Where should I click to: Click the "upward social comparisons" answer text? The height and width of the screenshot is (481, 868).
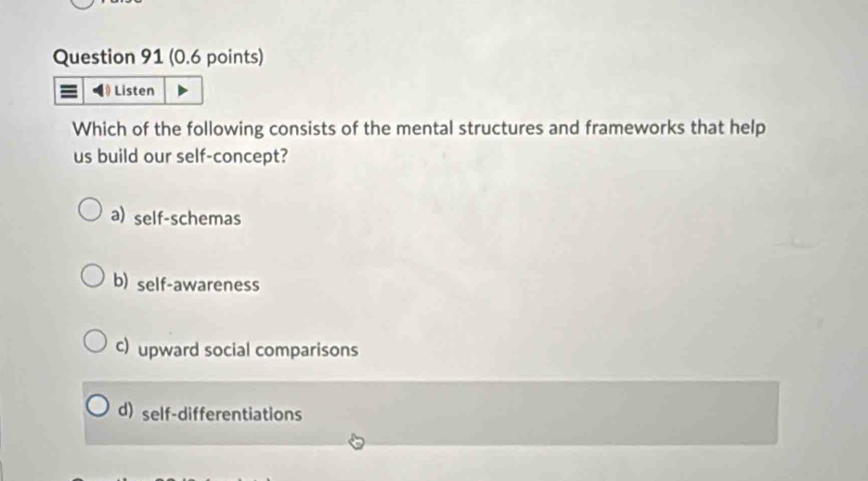point(249,350)
